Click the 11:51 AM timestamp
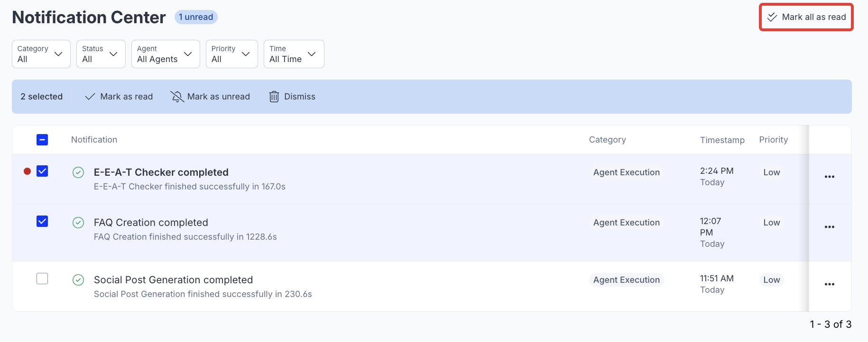Screen dimensions: 868x342 click(717, 279)
